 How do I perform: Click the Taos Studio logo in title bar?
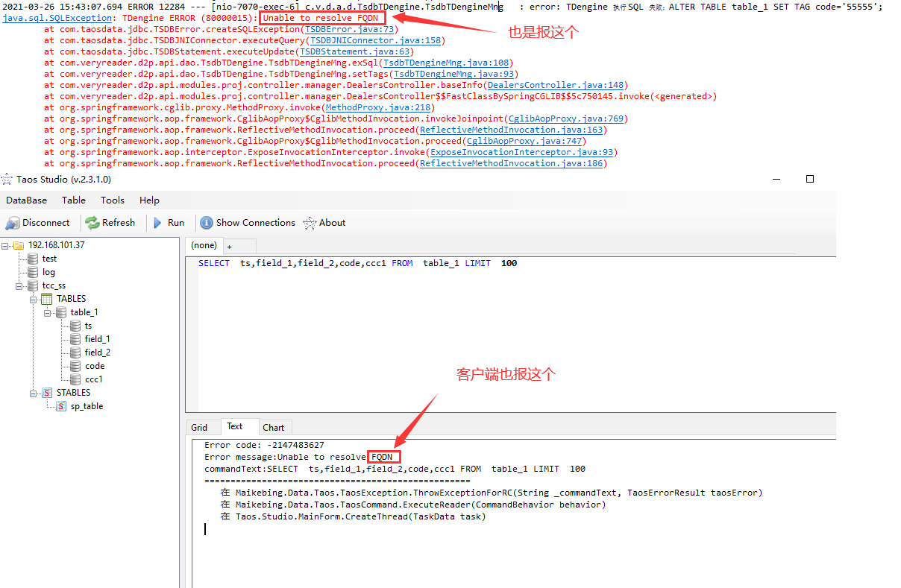[x=7, y=179]
